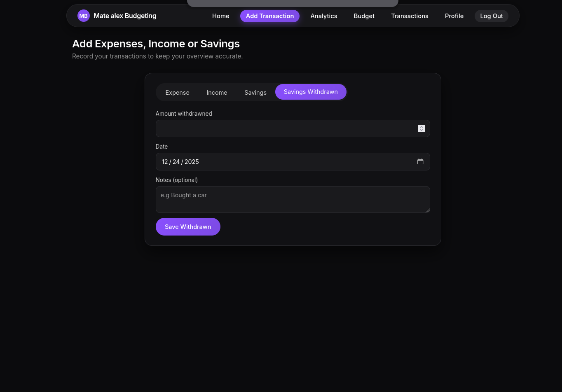Switch to the Expense tab
The image size is (562, 392).
pyautogui.click(x=177, y=92)
